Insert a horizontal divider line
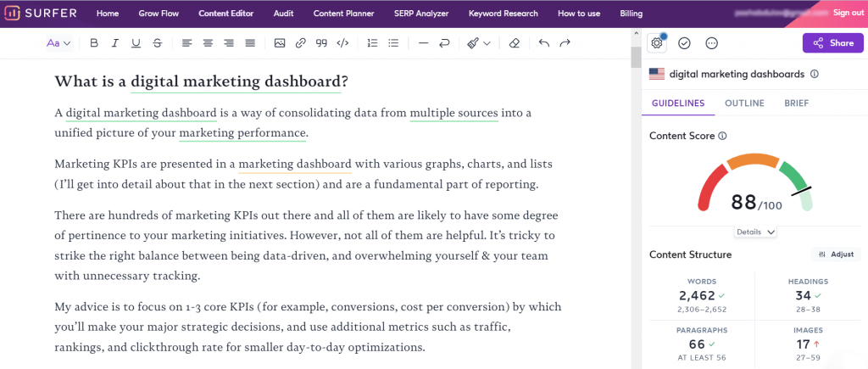Viewport: 868px width, 369px height. (x=424, y=43)
